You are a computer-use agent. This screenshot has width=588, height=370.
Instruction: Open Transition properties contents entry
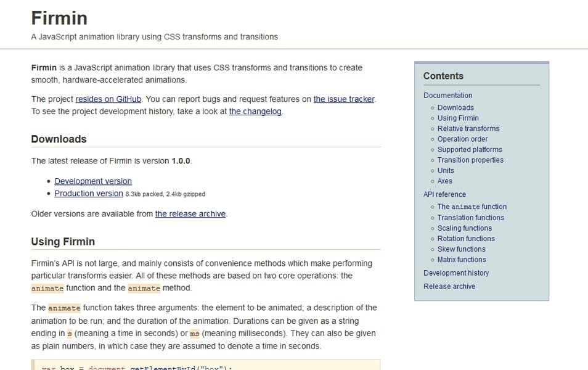pos(470,160)
